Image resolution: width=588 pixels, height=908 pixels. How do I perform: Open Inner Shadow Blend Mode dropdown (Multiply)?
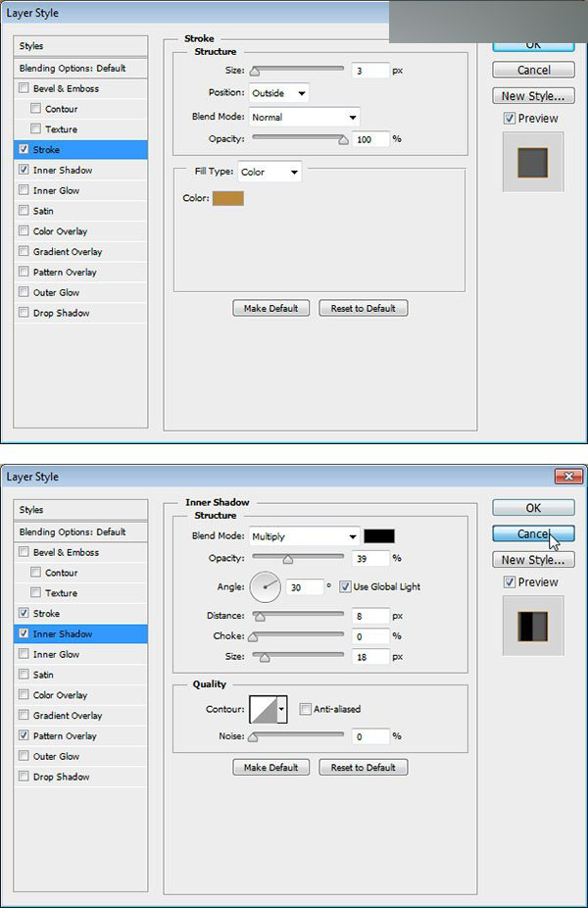305,536
